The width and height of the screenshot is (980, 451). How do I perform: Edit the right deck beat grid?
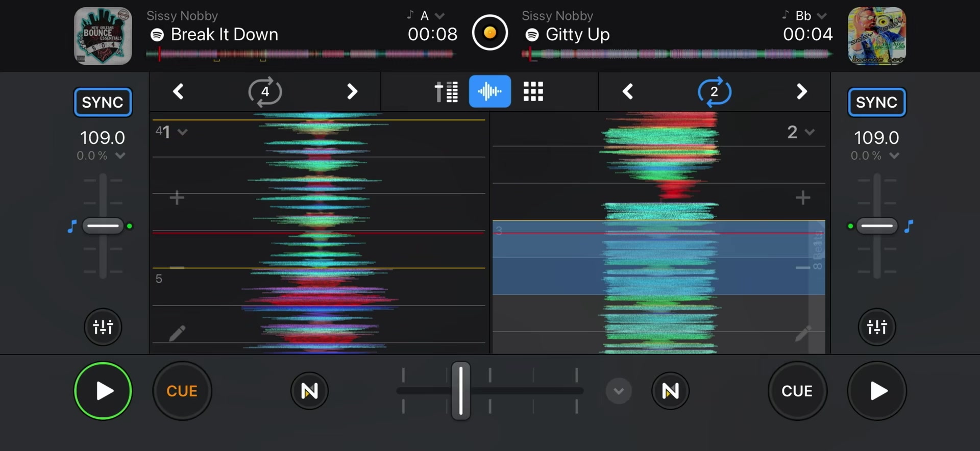click(803, 333)
